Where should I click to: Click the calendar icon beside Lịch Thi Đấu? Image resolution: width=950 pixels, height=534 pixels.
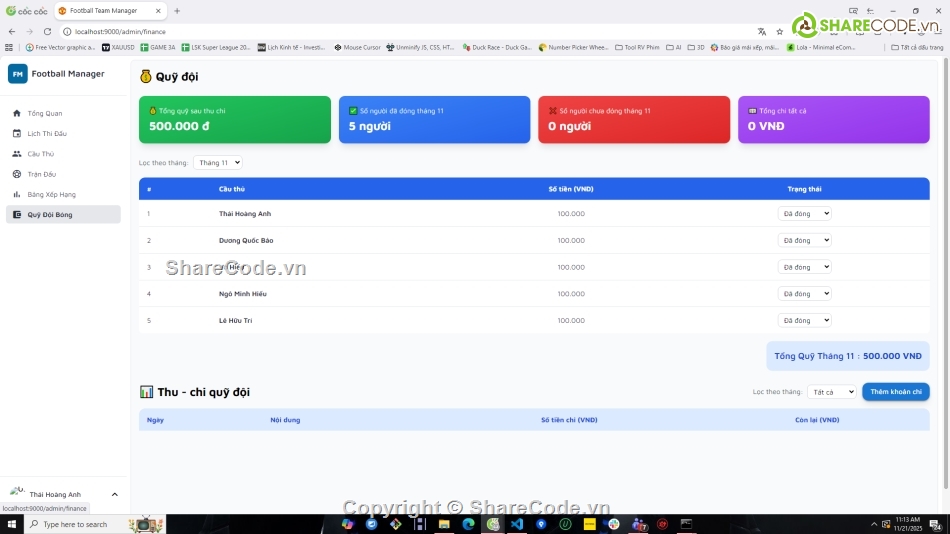tap(17, 133)
